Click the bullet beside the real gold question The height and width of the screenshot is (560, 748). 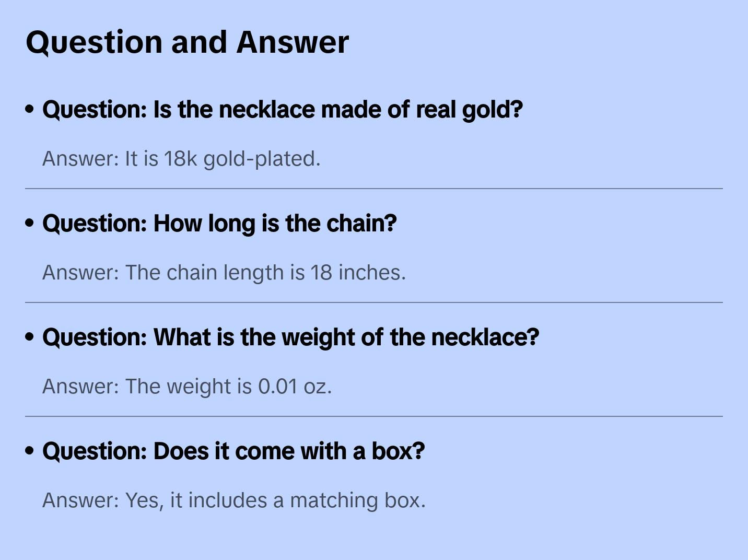[30, 110]
